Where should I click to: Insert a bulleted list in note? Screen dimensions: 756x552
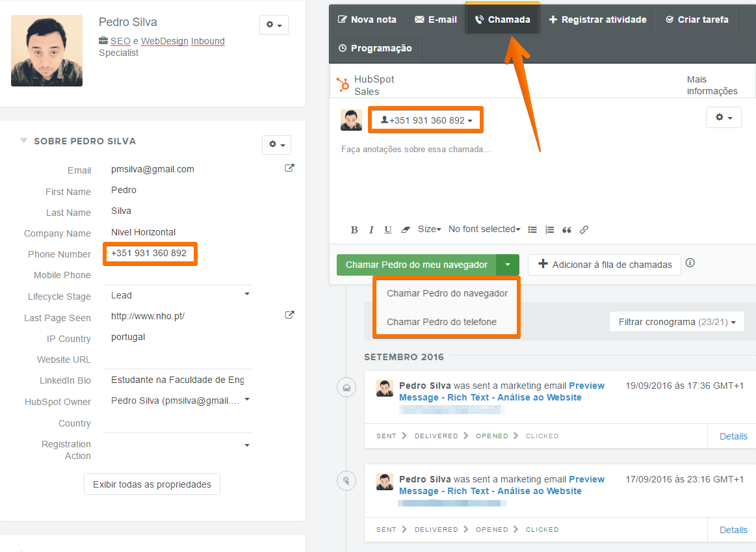[532, 230]
